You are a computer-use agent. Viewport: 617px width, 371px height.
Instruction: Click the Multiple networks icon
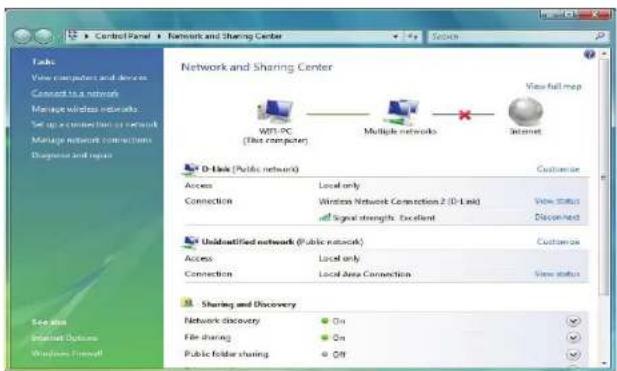click(401, 112)
